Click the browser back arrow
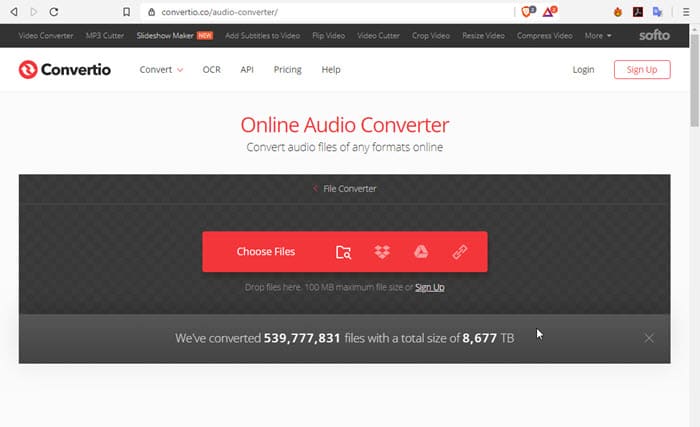This screenshot has height=427, width=700. 14,12
